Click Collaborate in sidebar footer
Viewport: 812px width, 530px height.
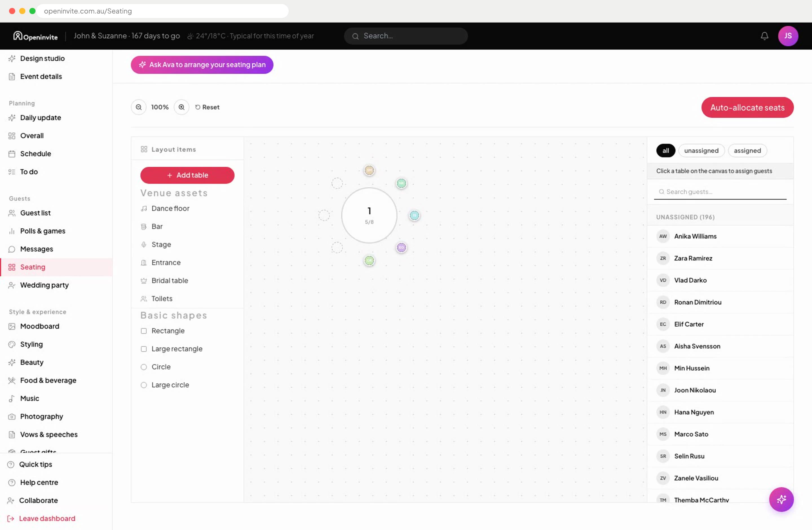point(38,500)
